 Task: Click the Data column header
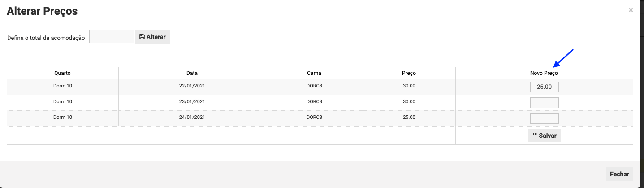[x=192, y=73]
